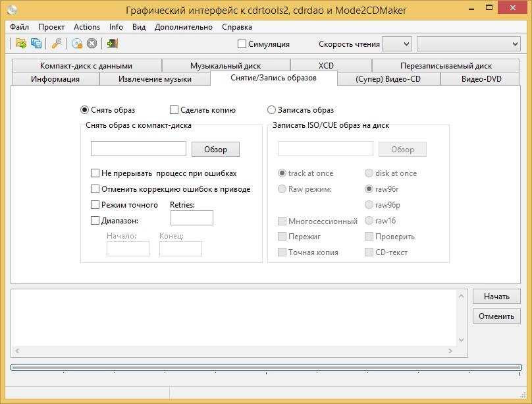Screen dimensions: 532x404
Task: Expand the wide drive selection dropdown
Action: tap(469, 43)
